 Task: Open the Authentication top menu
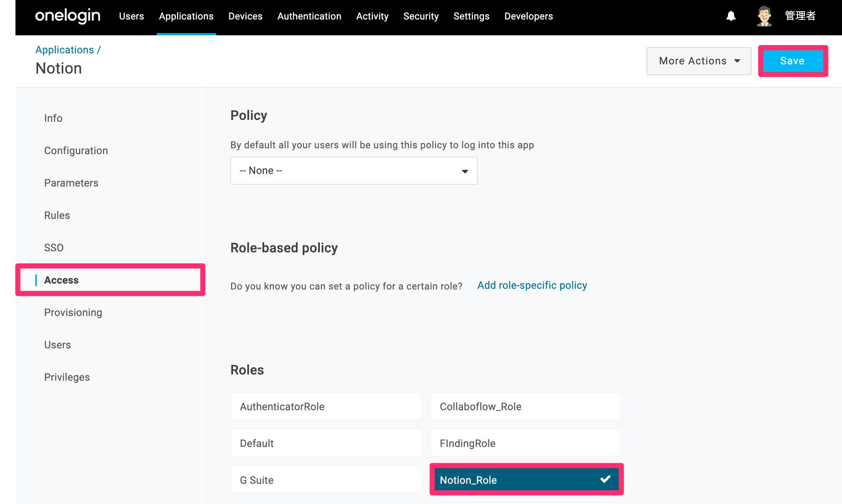pos(309,16)
